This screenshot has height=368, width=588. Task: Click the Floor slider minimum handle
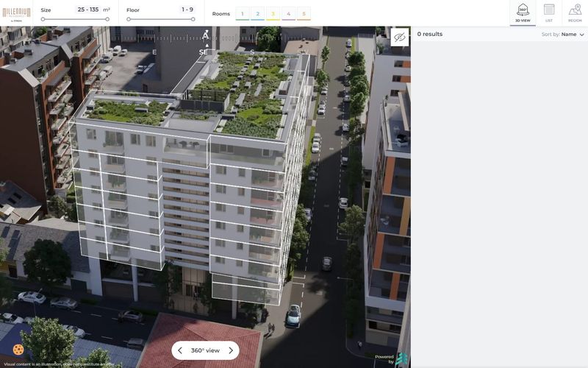[x=129, y=19]
